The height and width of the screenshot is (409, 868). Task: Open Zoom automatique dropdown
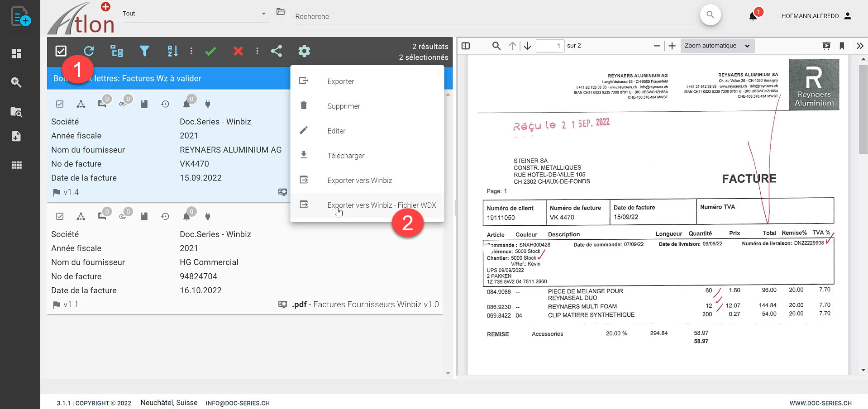click(x=717, y=46)
